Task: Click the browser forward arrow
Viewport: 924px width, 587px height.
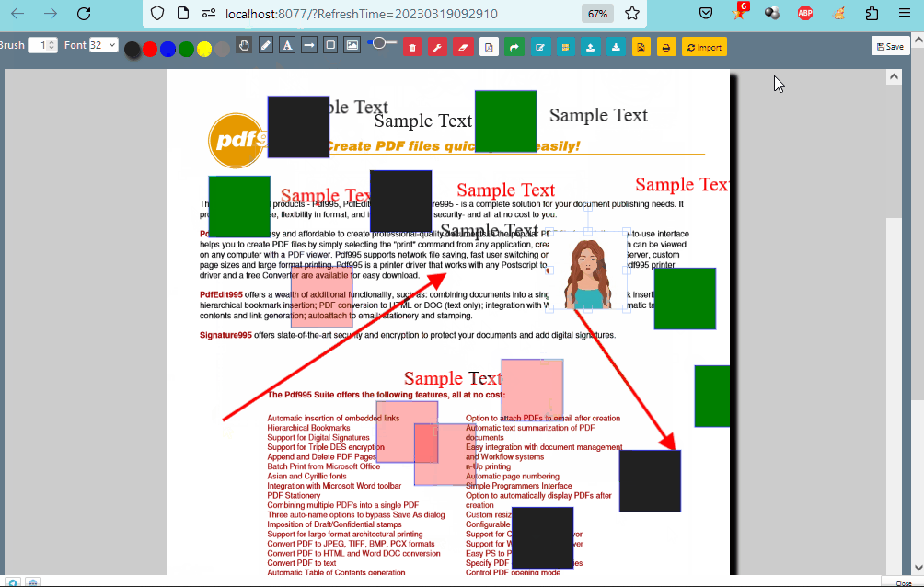Action: (x=51, y=14)
